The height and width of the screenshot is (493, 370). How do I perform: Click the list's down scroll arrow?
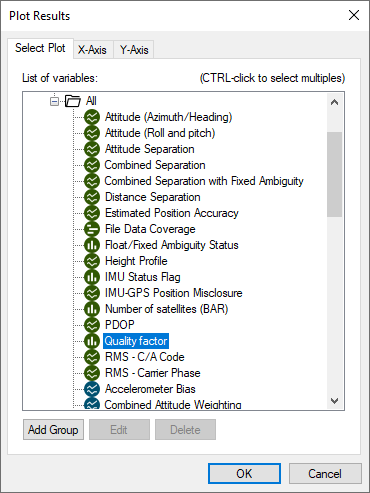(334, 400)
